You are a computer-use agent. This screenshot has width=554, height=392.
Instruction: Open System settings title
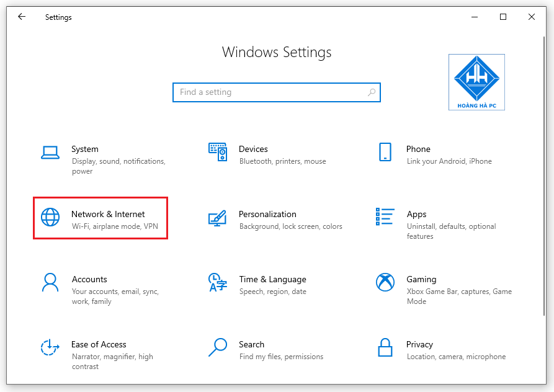point(85,149)
